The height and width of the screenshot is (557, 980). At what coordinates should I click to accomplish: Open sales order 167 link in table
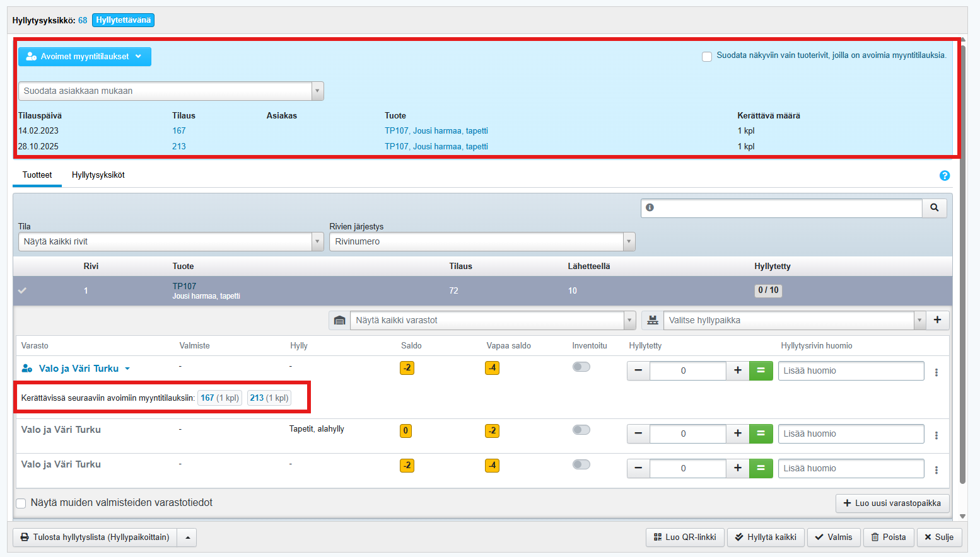[x=179, y=131]
